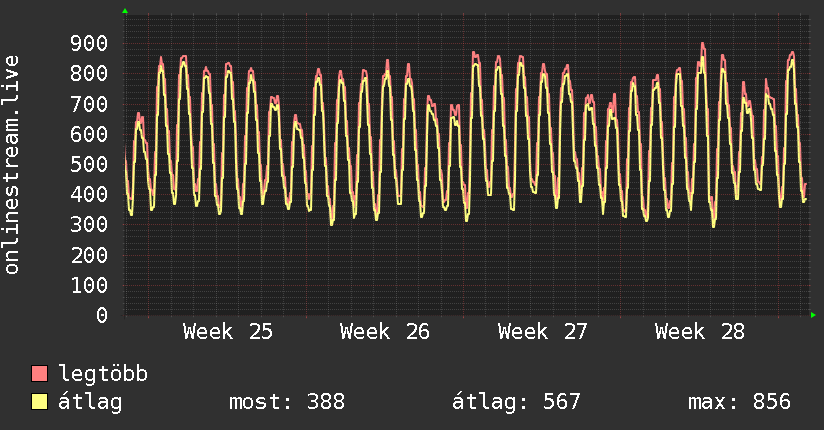Click the 0 y-axis value
This screenshot has height=430, width=824.
(x=102, y=315)
